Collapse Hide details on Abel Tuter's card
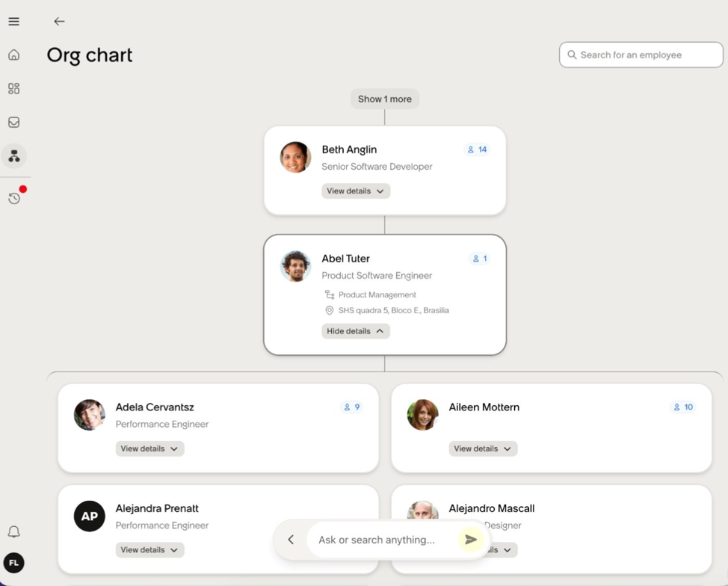Image resolution: width=728 pixels, height=586 pixels. [x=356, y=332]
